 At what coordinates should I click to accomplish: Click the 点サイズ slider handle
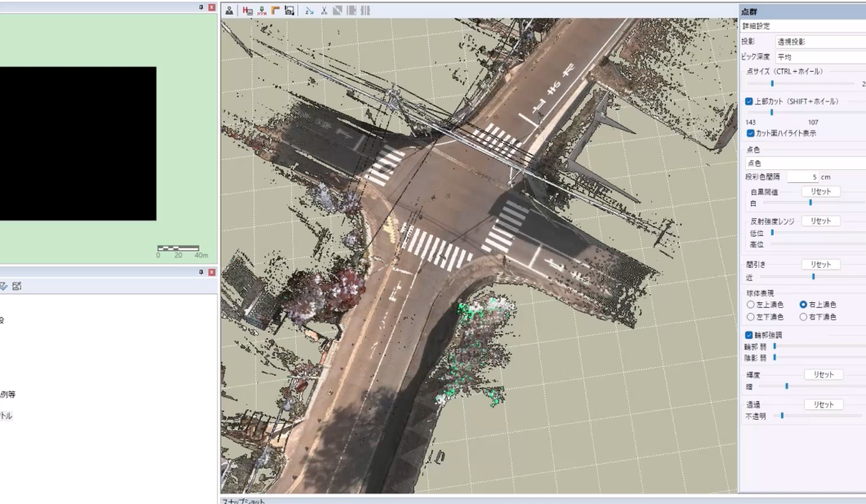point(772,83)
